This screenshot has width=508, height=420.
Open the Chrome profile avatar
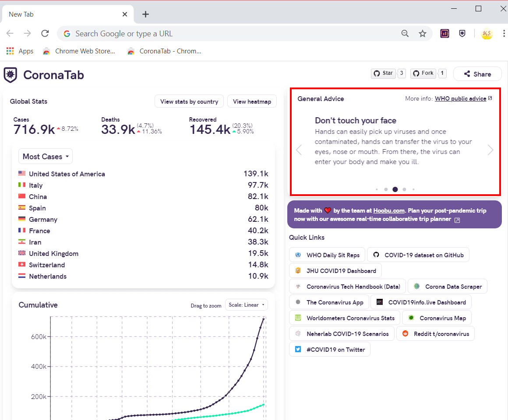click(x=487, y=34)
